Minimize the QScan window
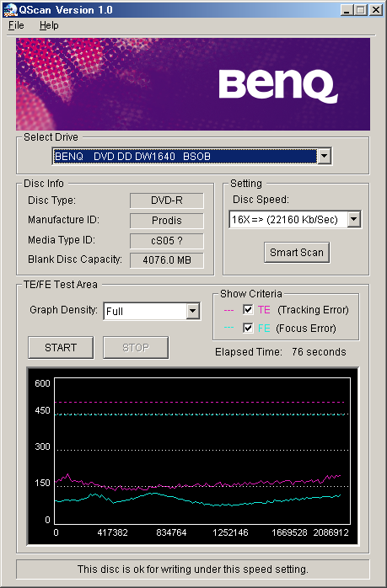 coord(347,10)
